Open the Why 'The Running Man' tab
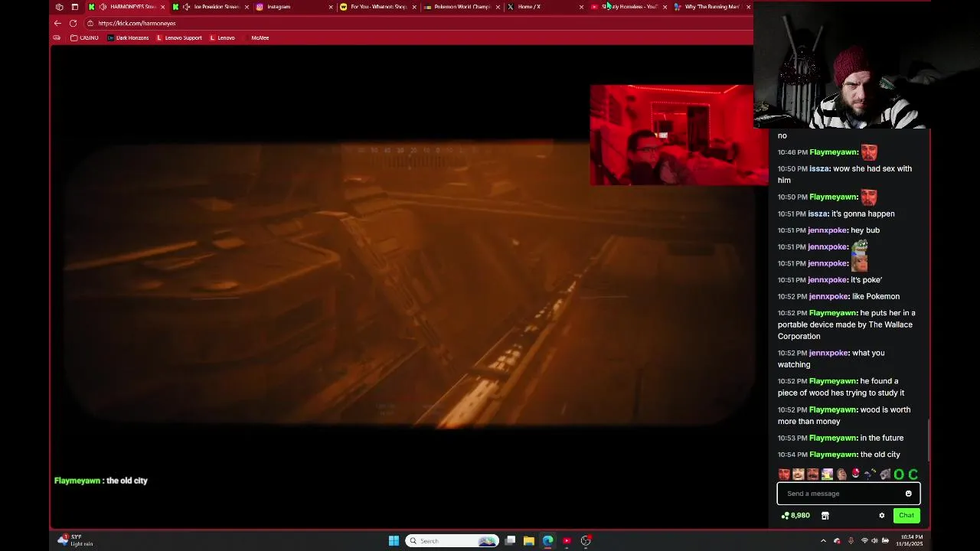The height and width of the screenshot is (551, 980). click(712, 7)
